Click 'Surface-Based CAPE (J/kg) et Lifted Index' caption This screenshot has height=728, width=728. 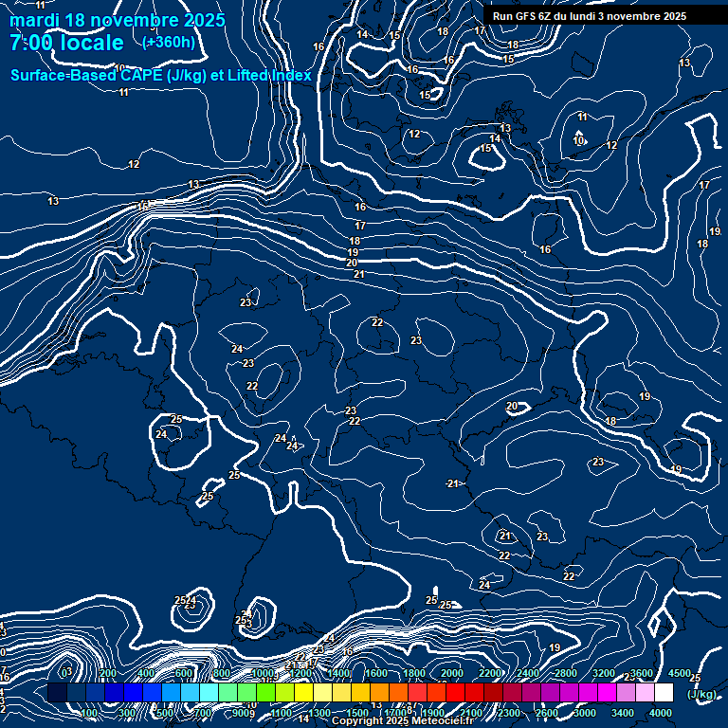(x=161, y=75)
